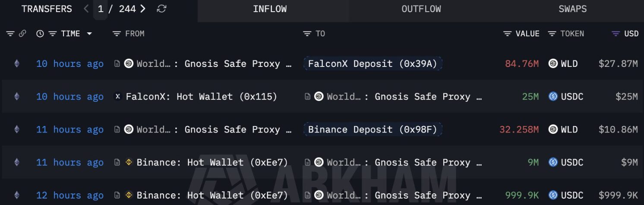Open the FROM column filter
This screenshot has height=205, width=644.
117,34
